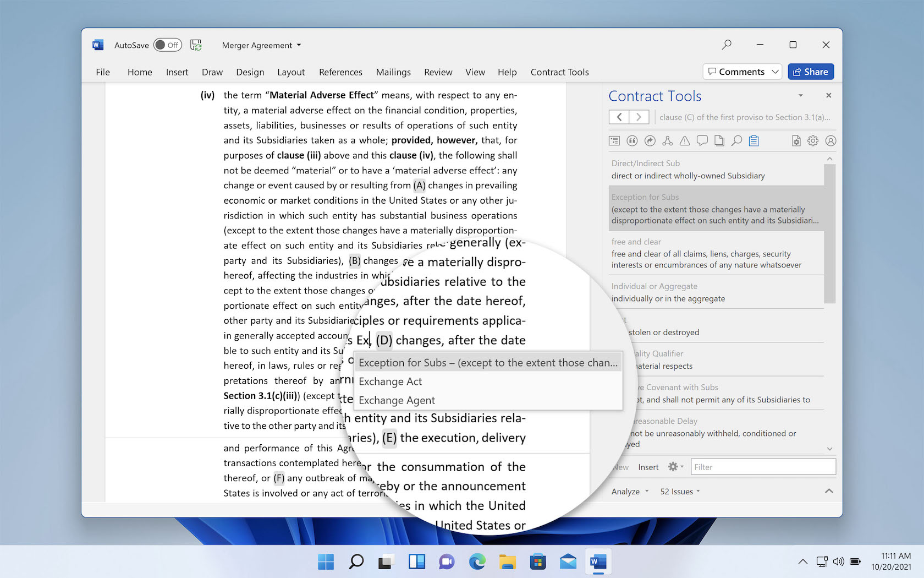Click the Word logo icon in title bar
The width and height of the screenshot is (924, 578).
[x=98, y=45]
